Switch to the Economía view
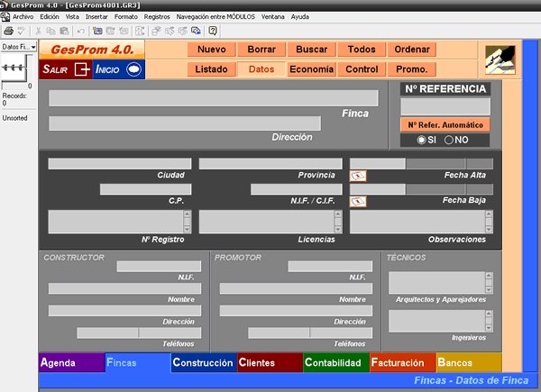This screenshot has width=541, height=392. [312, 69]
